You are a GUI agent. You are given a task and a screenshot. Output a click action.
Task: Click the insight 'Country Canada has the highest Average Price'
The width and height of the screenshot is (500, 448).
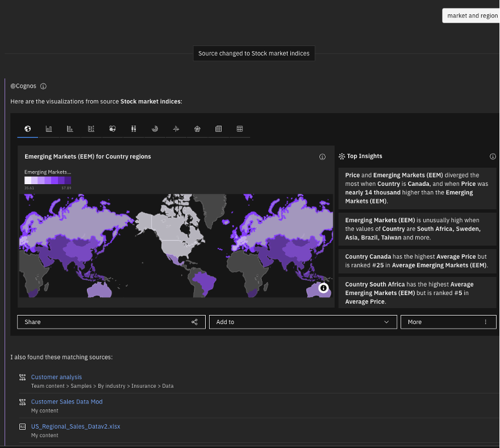coord(418,261)
